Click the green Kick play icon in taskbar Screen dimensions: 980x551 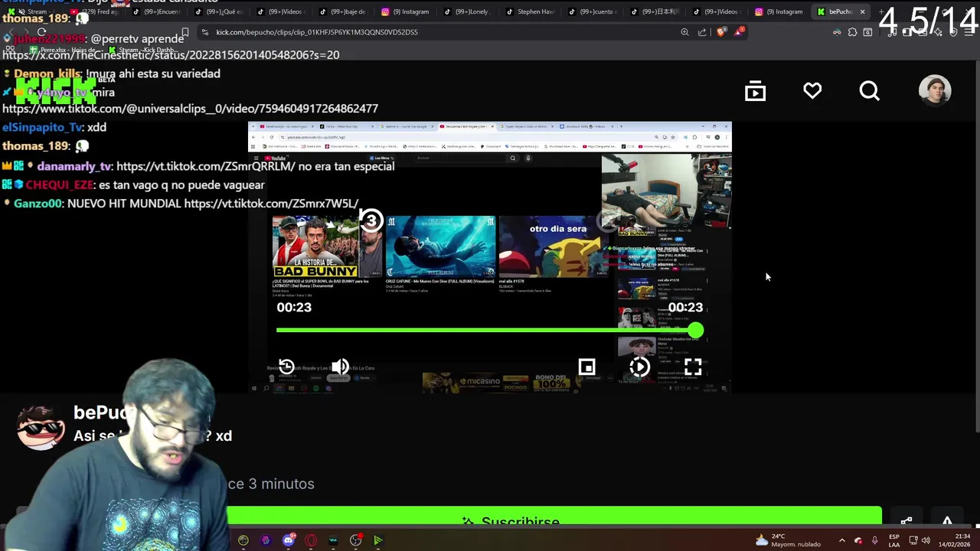(x=377, y=540)
